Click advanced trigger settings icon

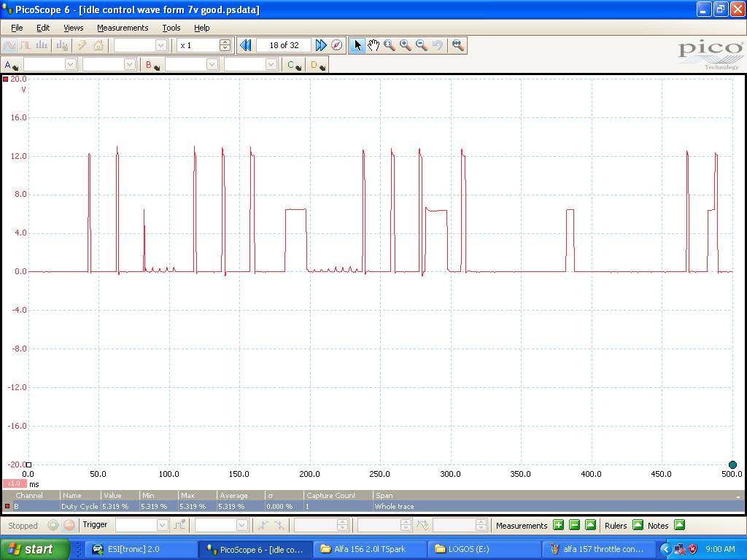pyautogui.click(x=179, y=525)
